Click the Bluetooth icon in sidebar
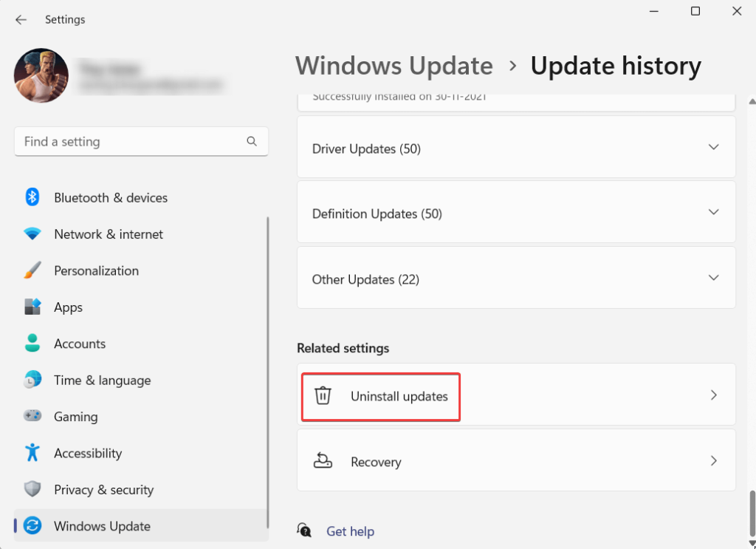Viewport: 756px width, 549px height. point(32,197)
